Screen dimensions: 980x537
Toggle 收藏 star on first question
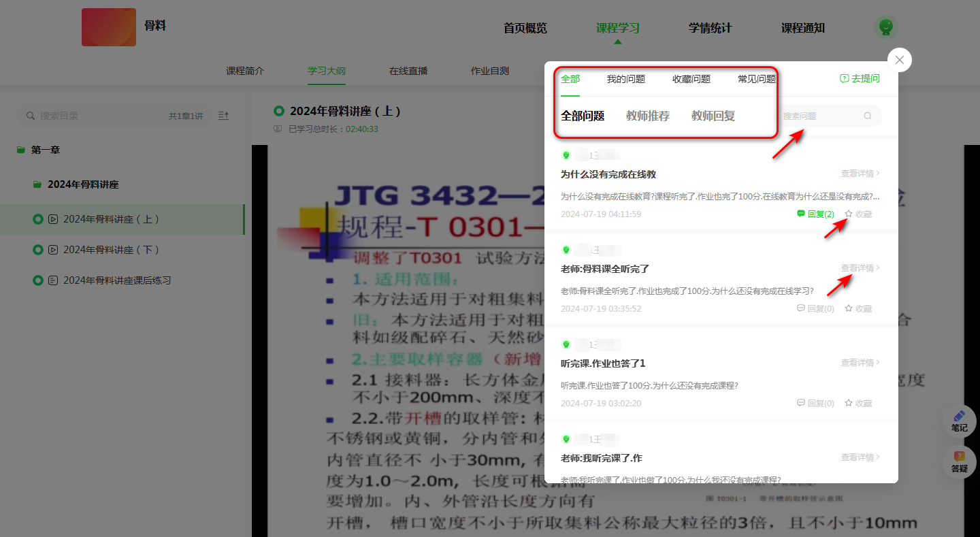coord(858,214)
